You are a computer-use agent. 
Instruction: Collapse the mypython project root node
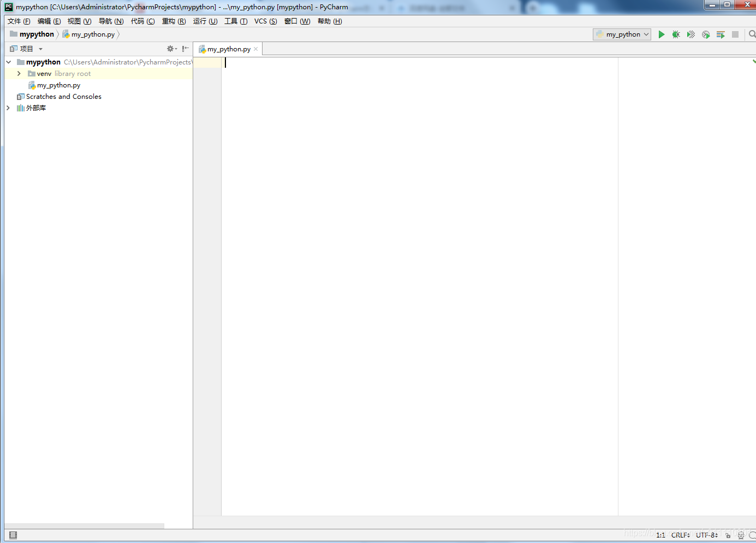click(9, 62)
